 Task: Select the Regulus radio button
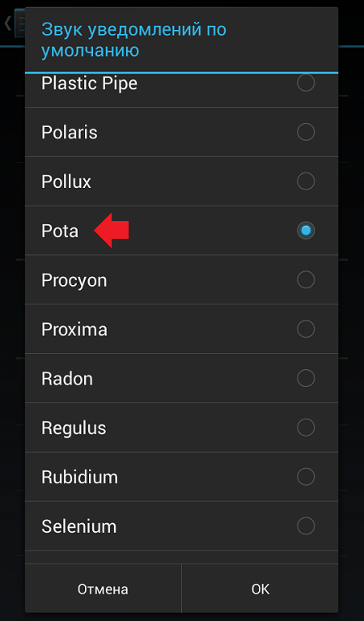[306, 427]
